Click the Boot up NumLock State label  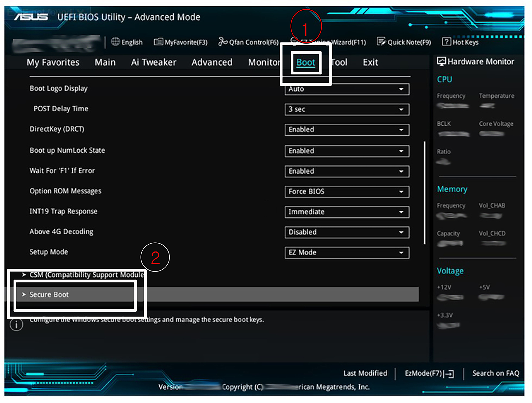tap(67, 150)
